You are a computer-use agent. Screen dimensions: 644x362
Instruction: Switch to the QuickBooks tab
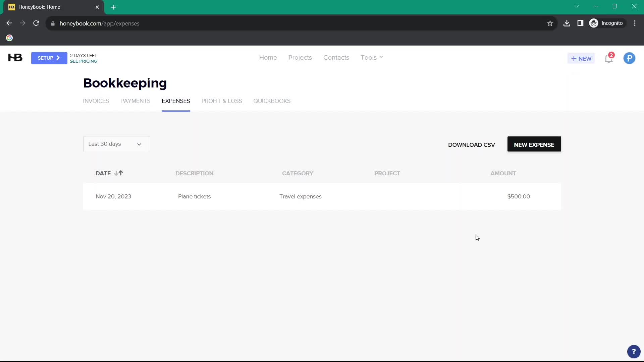click(x=272, y=101)
